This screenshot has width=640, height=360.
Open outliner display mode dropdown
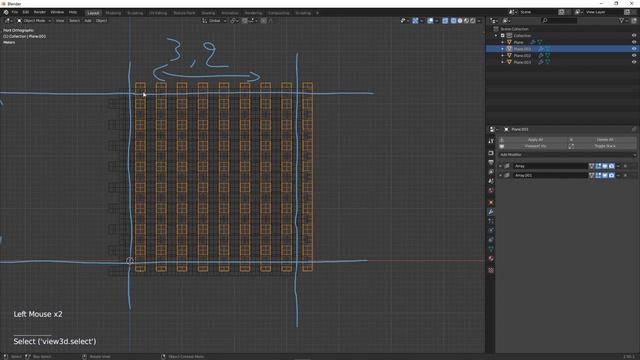pyautogui.click(x=507, y=20)
